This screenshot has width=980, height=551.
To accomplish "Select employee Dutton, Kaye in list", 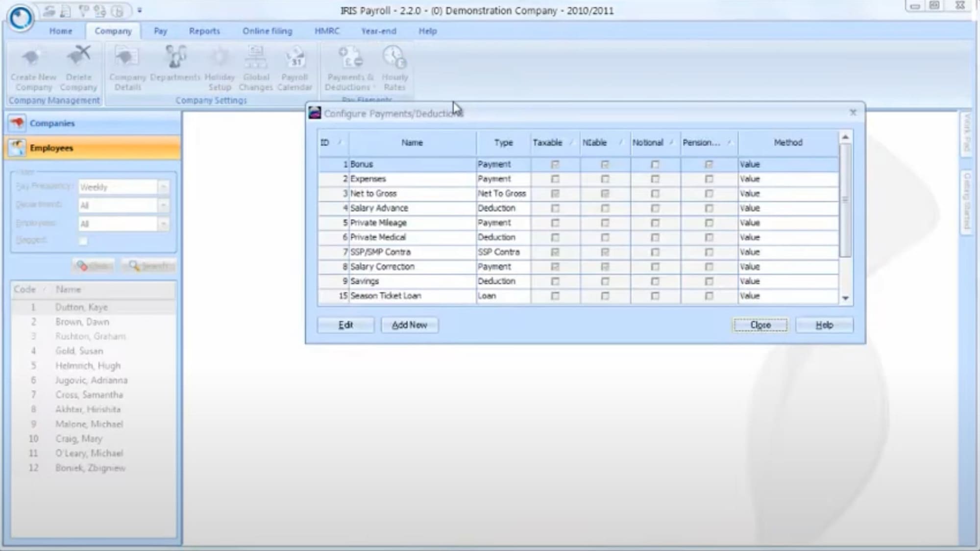I will tap(93, 307).
